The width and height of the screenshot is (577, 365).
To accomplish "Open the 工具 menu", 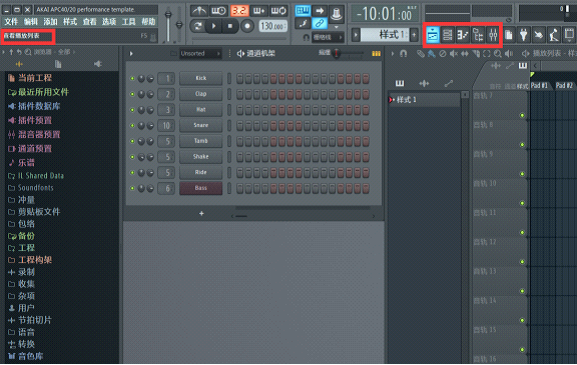I will coord(129,22).
